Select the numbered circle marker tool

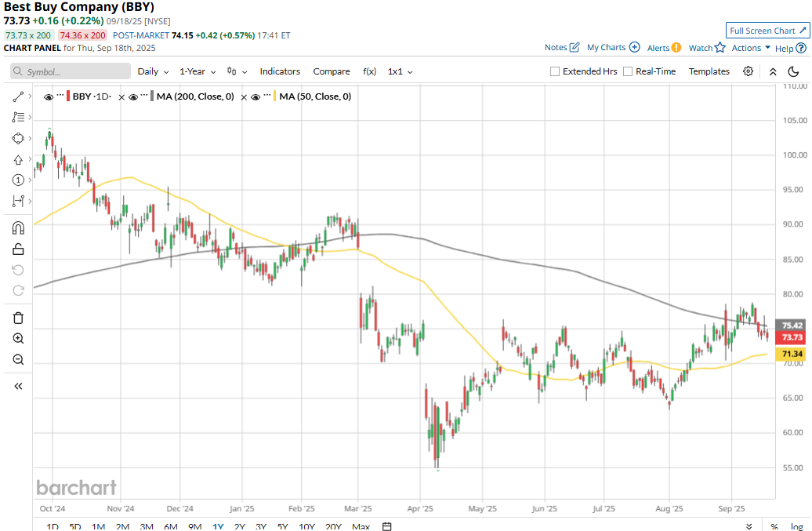point(18,180)
